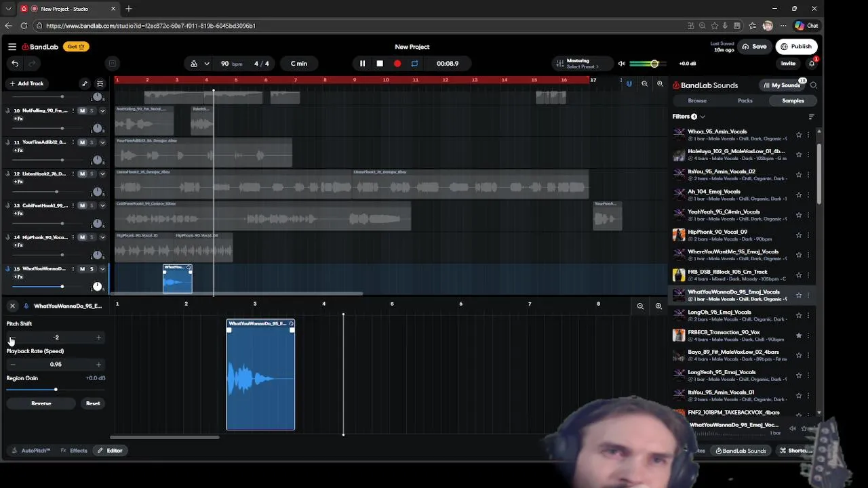
Task: Reverse the selected region
Action: tap(41, 403)
